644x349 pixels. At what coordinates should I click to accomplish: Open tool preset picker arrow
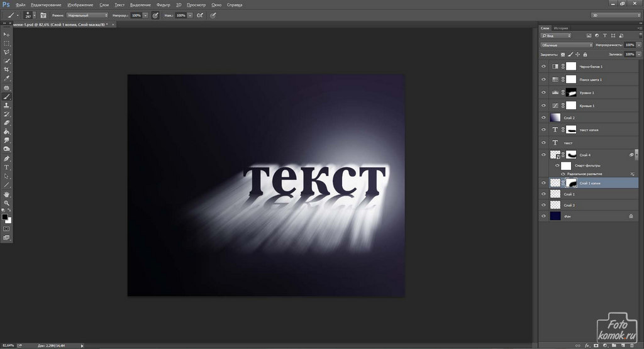pyautogui.click(x=18, y=15)
